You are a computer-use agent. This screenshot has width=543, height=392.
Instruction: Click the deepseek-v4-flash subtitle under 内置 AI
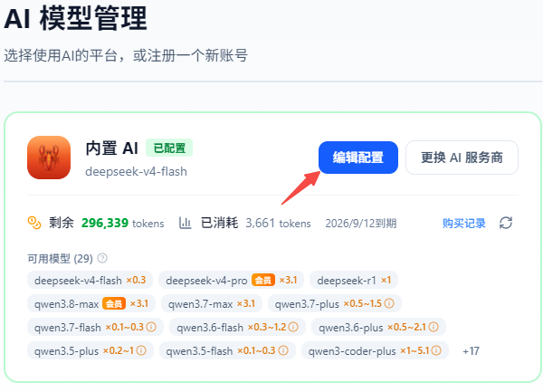(x=136, y=172)
